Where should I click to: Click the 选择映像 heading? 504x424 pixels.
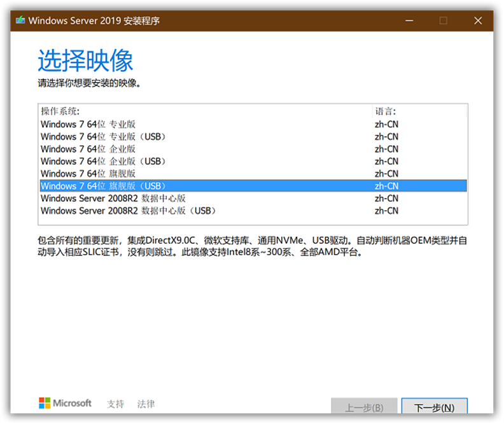[x=85, y=60]
